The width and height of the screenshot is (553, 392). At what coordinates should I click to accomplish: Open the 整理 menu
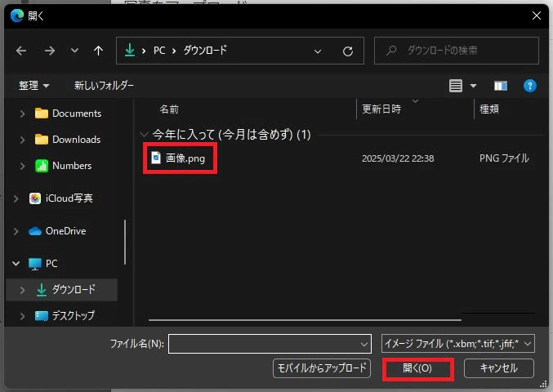(x=33, y=85)
